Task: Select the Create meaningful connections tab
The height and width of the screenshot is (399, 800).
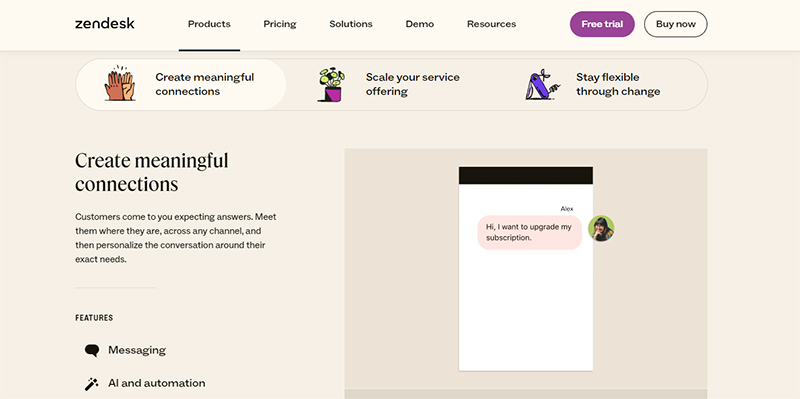Action: click(181, 85)
